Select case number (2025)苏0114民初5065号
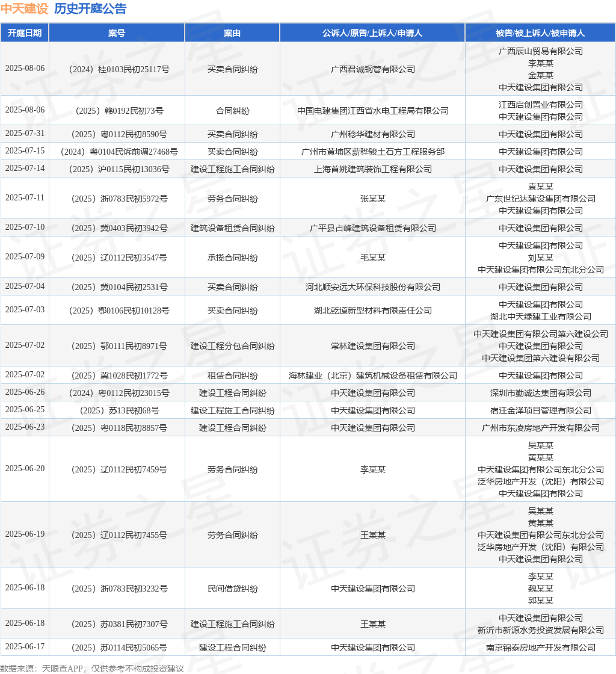This screenshot has width=616, height=674. pyautogui.click(x=119, y=648)
